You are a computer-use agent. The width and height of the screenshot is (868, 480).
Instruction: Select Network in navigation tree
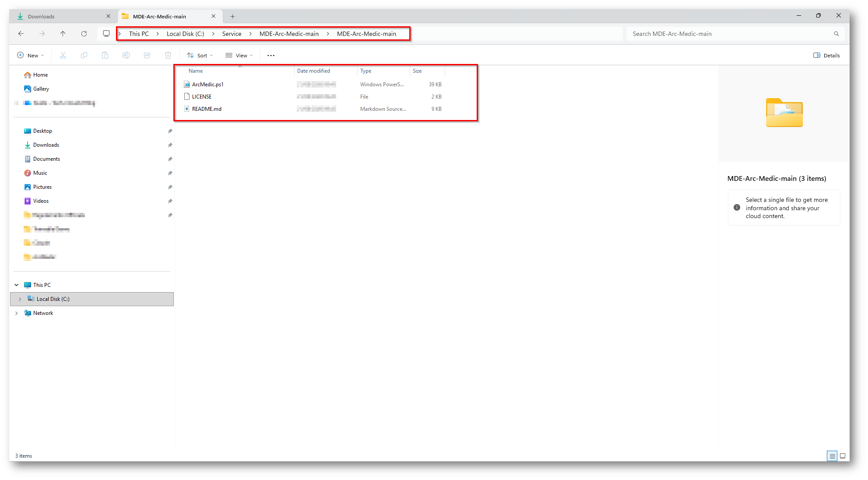click(x=39, y=313)
